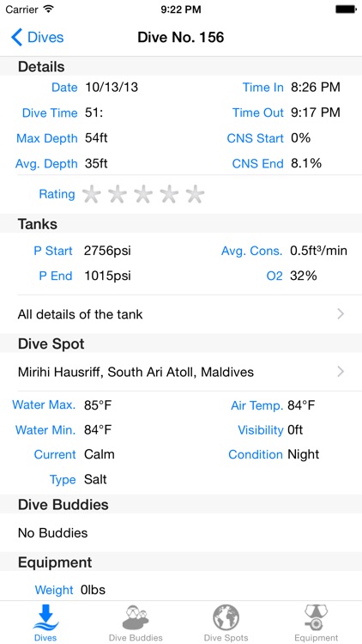
Task: Open All details of the tank row
Action: (181, 314)
